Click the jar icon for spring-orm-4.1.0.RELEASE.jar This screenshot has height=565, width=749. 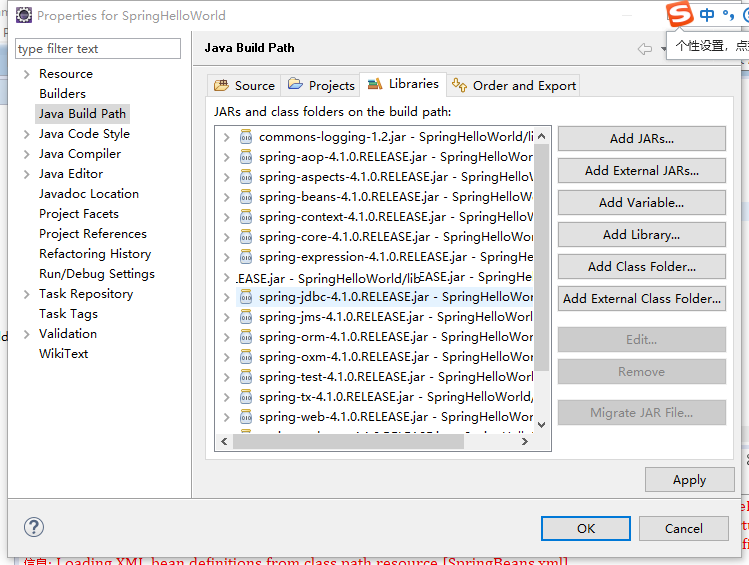pos(246,337)
